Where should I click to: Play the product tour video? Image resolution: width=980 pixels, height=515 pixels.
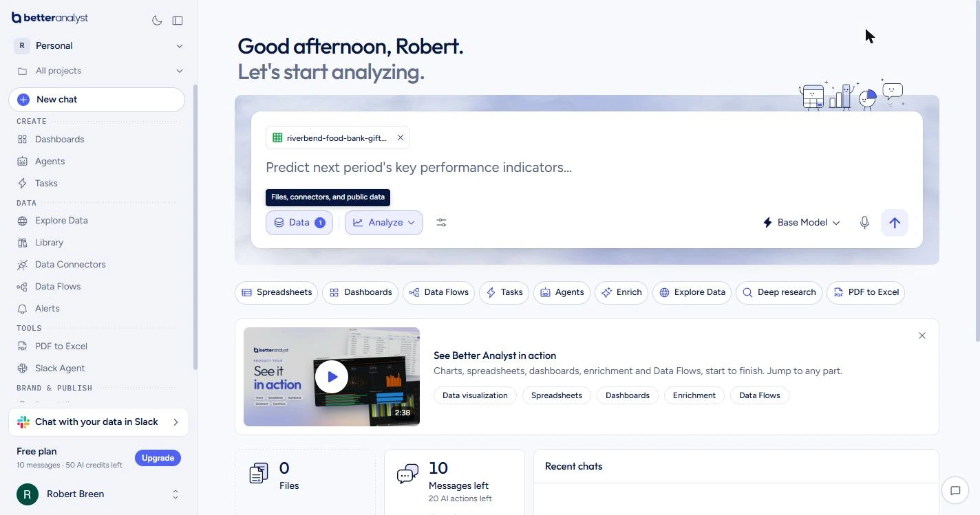point(332,377)
